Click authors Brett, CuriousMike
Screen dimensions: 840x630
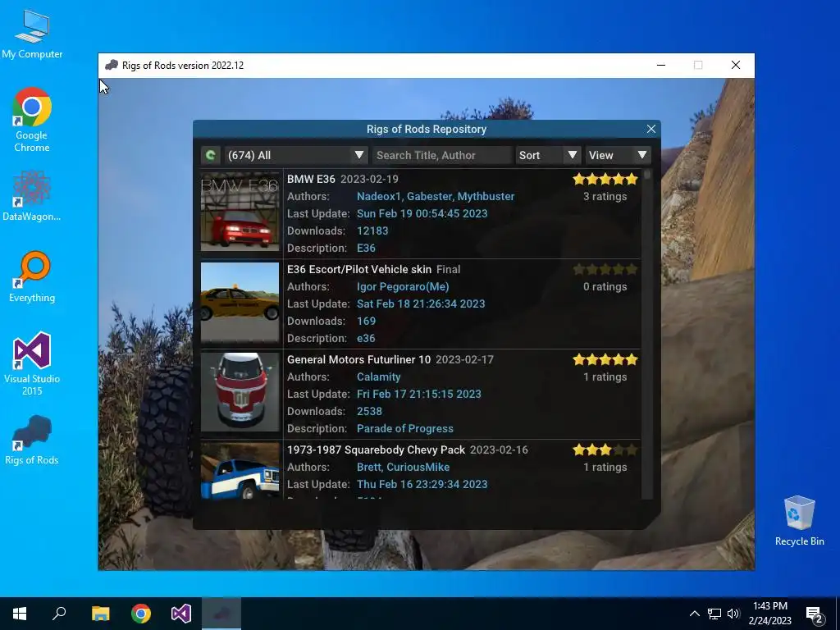(x=404, y=467)
